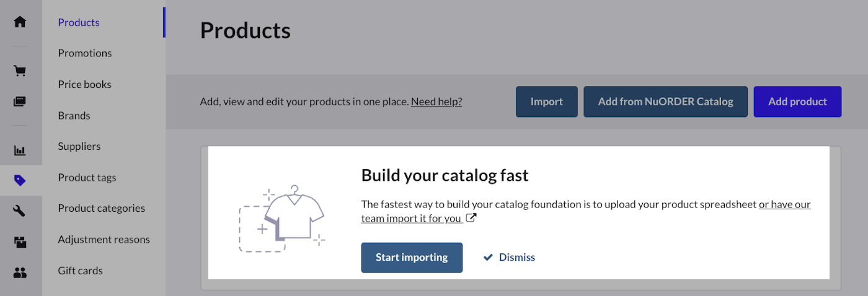Image resolution: width=868 pixels, height=296 pixels.
Task: Open the Setup wrench icon
Action: 20,211
